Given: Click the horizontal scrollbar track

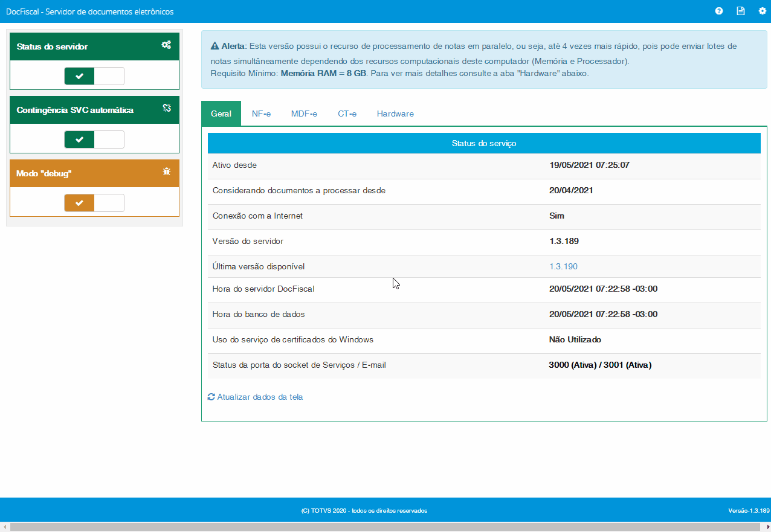Looking at the screenshot, I should 385,527.
